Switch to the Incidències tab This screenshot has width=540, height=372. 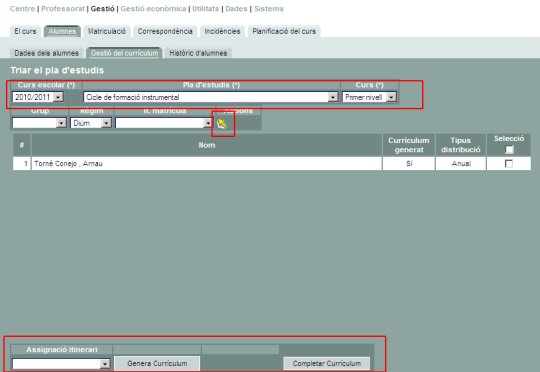click(222, 31)
